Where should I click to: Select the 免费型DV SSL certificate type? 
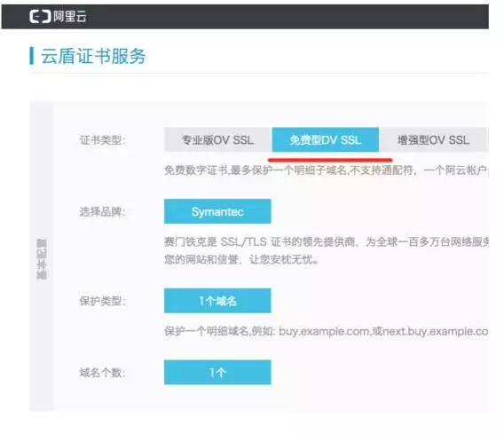tap(326, 140)
